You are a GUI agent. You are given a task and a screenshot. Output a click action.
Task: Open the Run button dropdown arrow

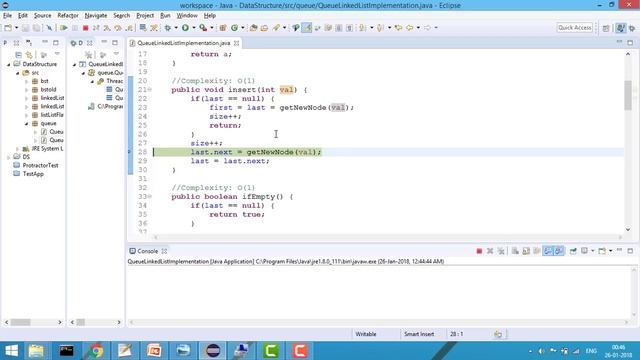click(193, 28)
